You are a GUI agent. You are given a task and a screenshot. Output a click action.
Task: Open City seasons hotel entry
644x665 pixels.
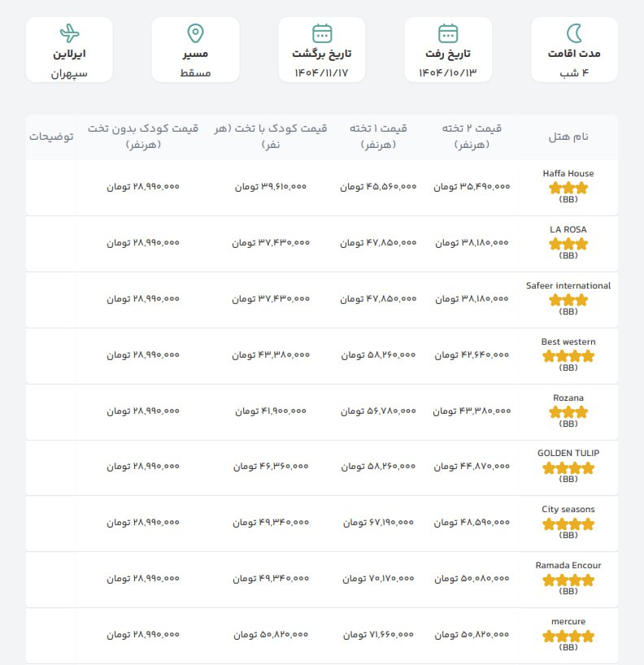568,510
